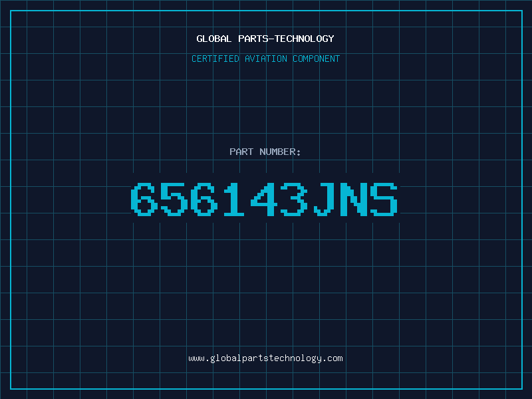Click the GLOBAL PARTS-TECHNOLOGY heading

[x=265, y=39]
